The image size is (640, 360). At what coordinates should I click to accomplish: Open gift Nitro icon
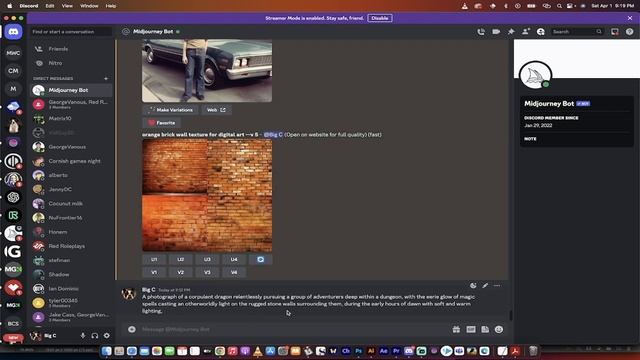click(456, 329)
